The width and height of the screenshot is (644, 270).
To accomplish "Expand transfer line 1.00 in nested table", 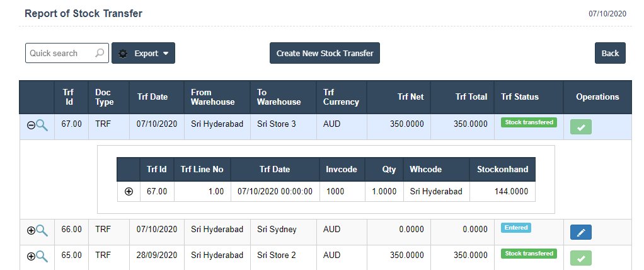I will 129,192.
